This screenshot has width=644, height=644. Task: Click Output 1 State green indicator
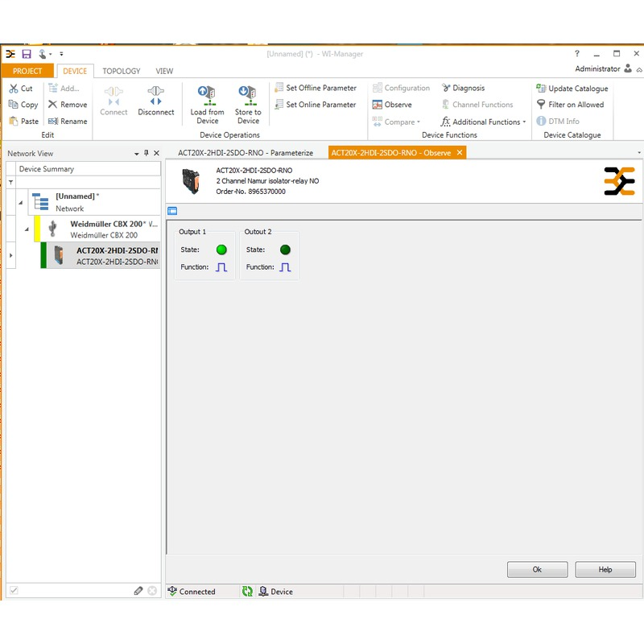click(x=221, y=250)
